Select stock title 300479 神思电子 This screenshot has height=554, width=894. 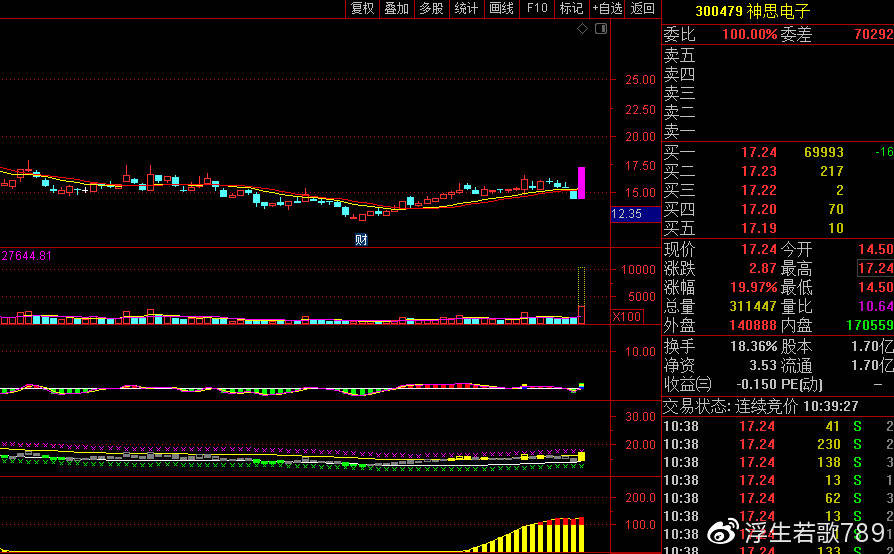coord(753,11)
